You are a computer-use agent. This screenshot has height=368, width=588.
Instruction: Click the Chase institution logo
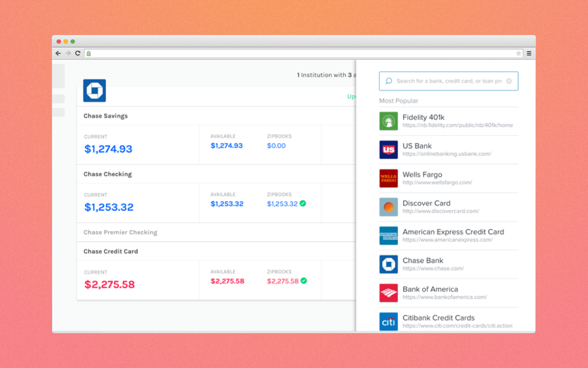click(94, 91)
